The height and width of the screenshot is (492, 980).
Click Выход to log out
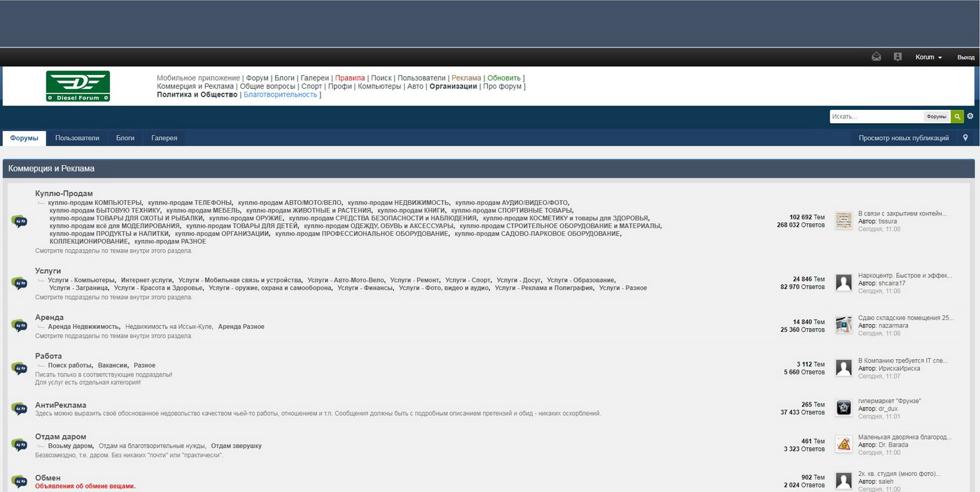(x=965, y=57)
